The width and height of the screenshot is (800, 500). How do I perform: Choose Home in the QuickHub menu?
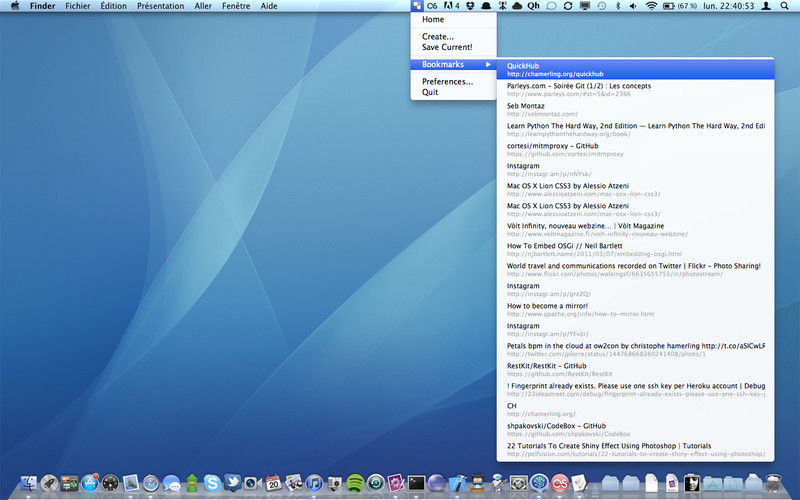pyautogui.click(x=454, y=19)
